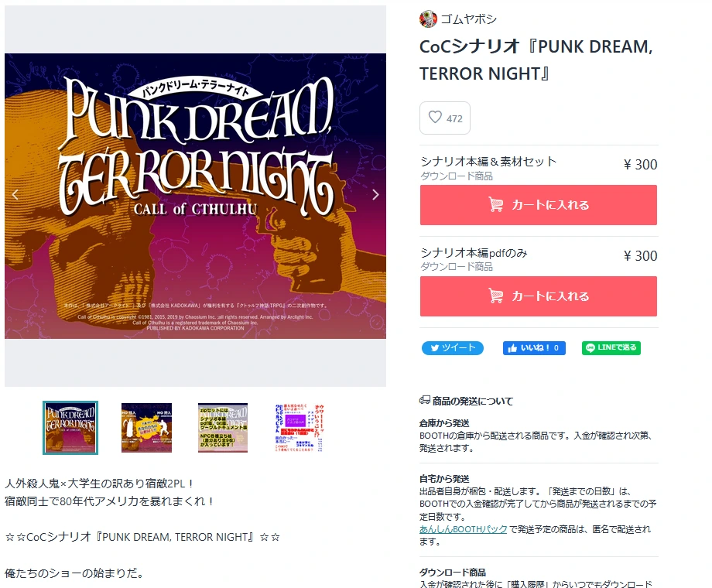Click the シナリオ本編pdfのみ variation name

click(x=474, y=252)
